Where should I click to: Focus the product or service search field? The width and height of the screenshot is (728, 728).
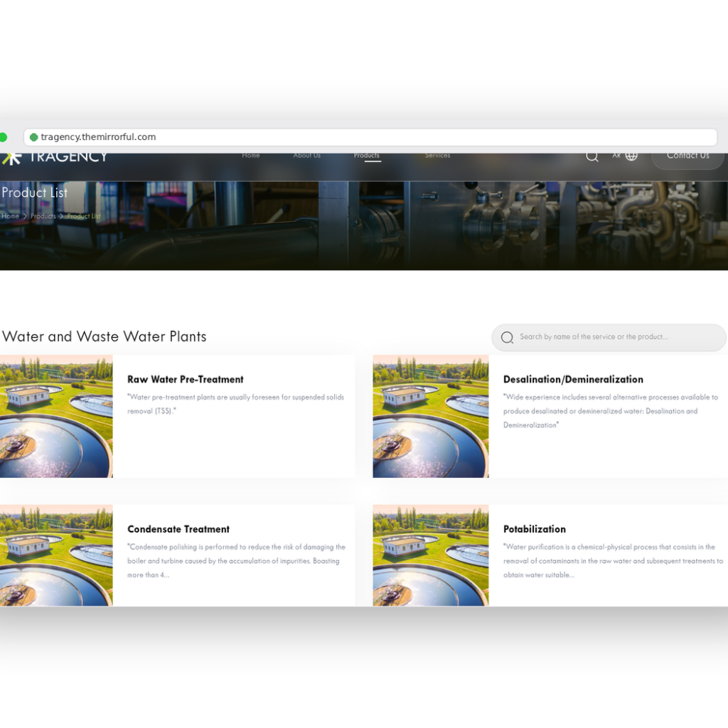coord(609,338)
